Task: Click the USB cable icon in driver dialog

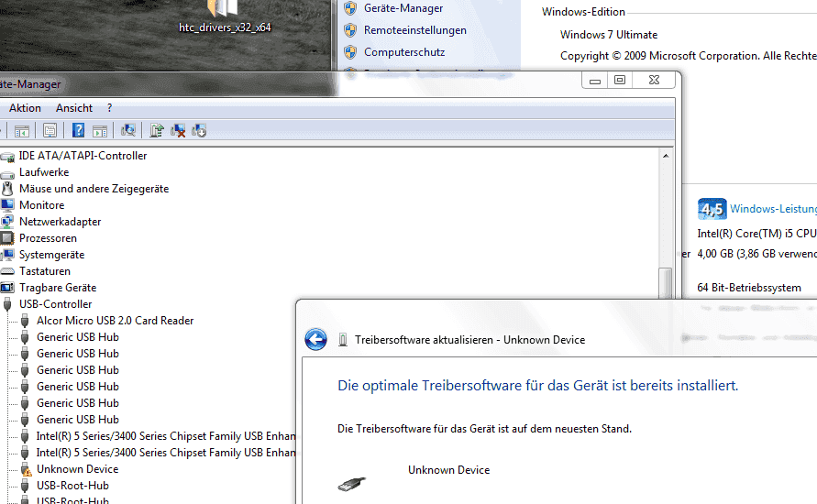Action: pos(352,484)
